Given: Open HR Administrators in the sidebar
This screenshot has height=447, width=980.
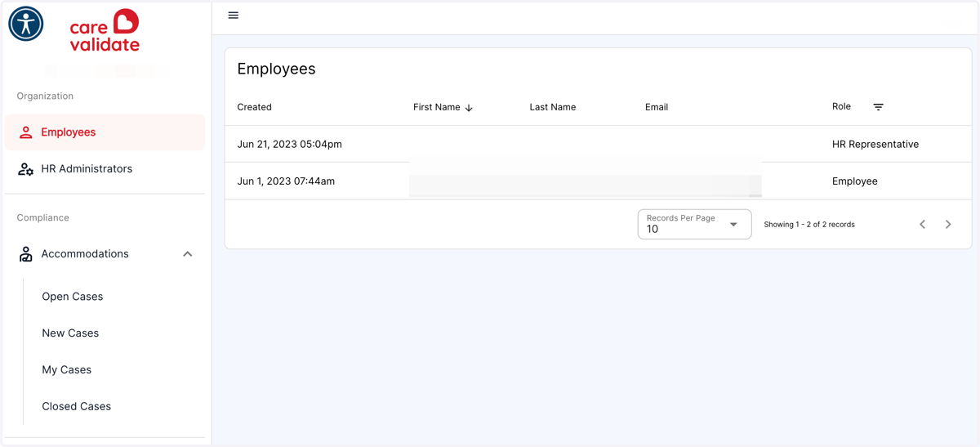Looking at the screenshot, I should (105, 169).
